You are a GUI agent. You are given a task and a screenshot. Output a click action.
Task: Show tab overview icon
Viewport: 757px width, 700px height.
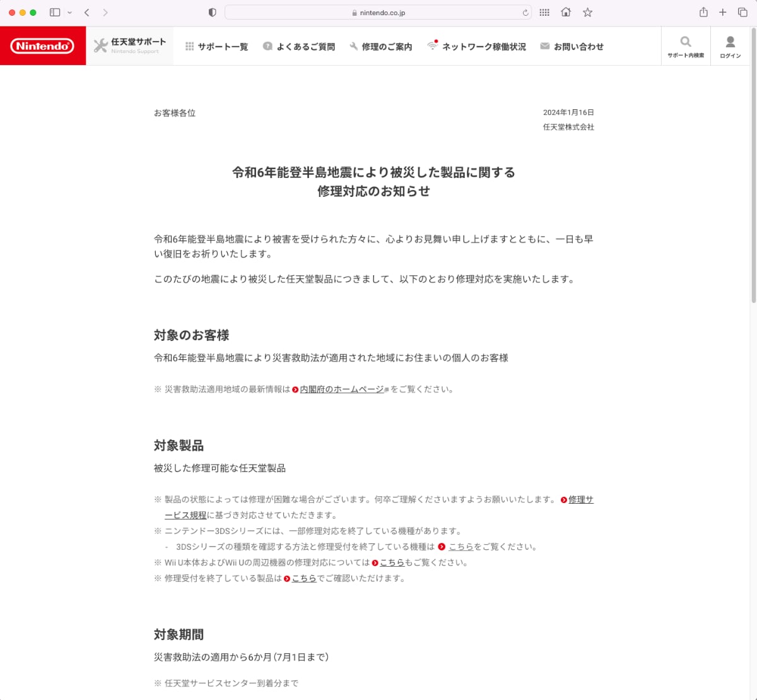tap(742, 13)
